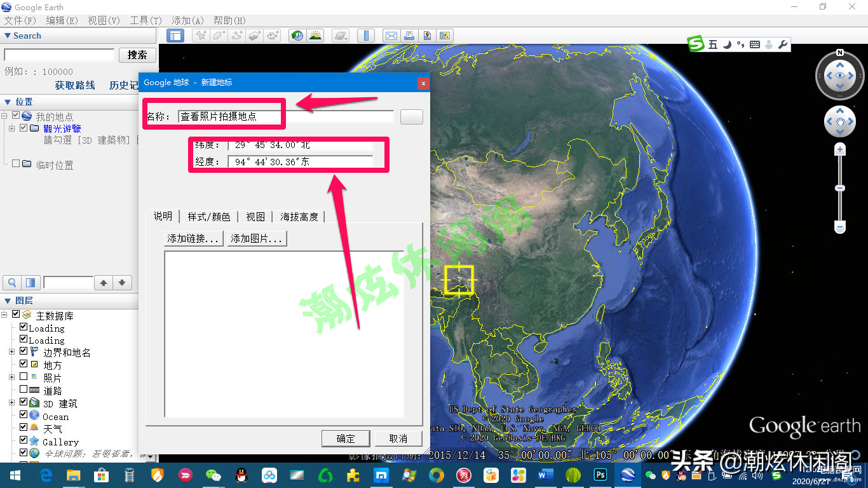Image resolution: width=868 pixels, height=488 pixels.
Task: Expand the 3D 建筑 tree node
Action: click(11, 402)
